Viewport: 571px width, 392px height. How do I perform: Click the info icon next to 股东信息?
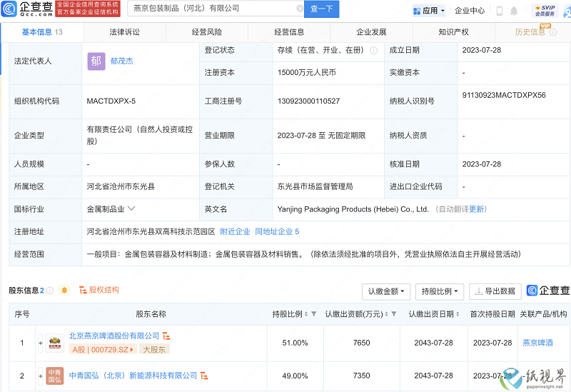pos(50,291)
